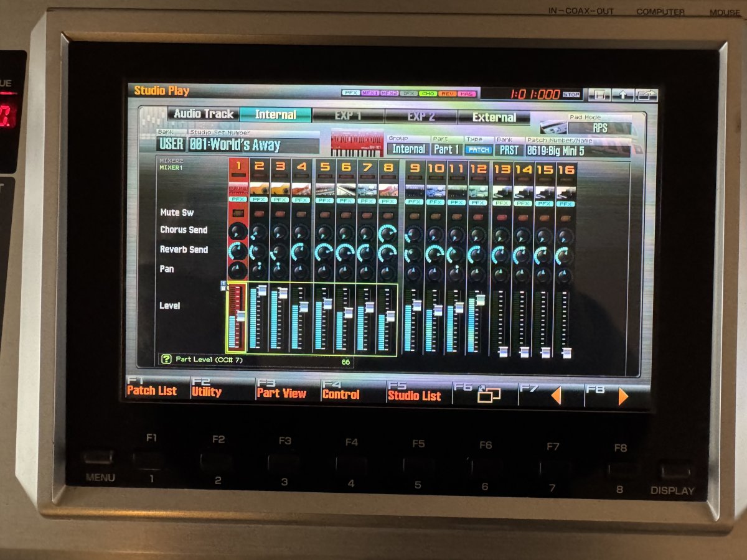
Task: Select the instrument thumbnail on part 13
Action: pos(502,192)
